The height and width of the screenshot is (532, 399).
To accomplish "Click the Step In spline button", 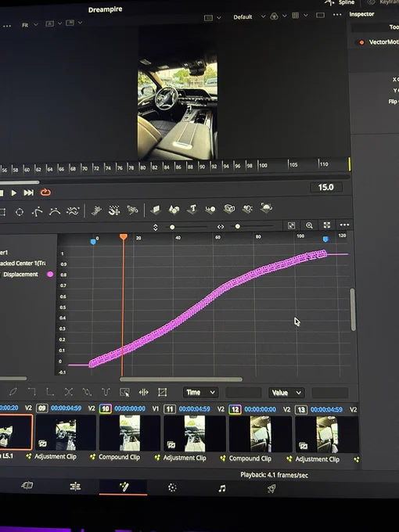I will pos(32,391).
